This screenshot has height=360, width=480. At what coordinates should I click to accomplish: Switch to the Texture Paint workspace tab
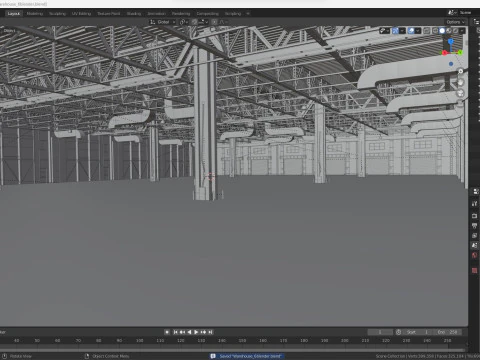(109, 14)
